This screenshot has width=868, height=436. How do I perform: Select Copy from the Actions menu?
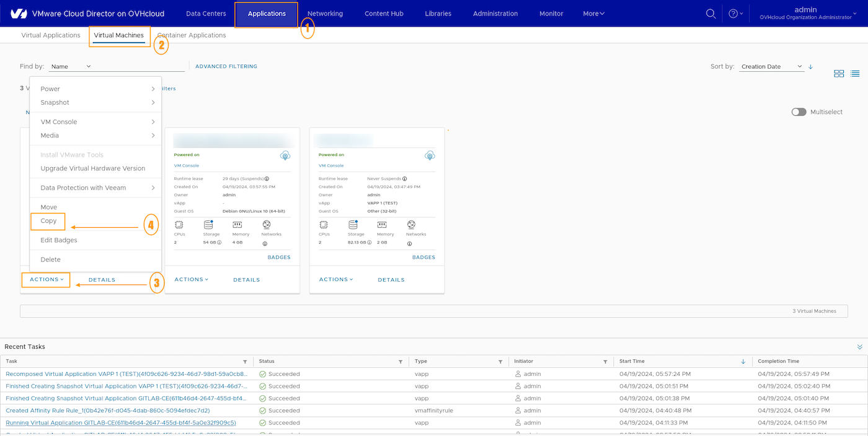(x=48, y=221)
